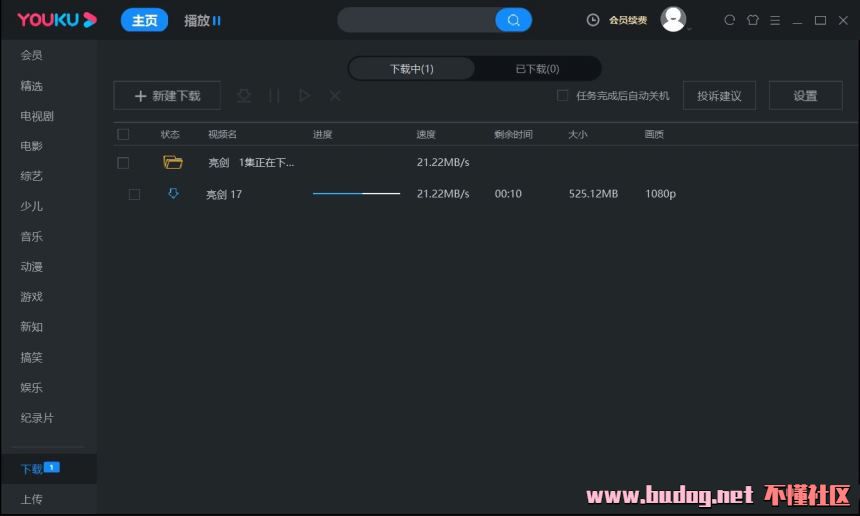860x516 pixels.
Task: Open the user avatar profile
Action: click(x=673, y=19)
